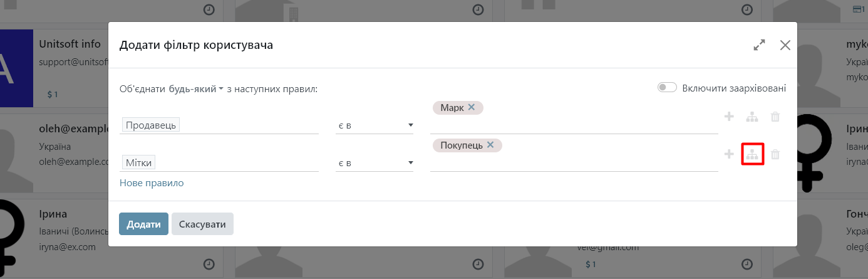Image resolution: width=868 pixels, height=279 pixels.
Task: Open the operator dropdown for Продавець
Action: (375, 125)
